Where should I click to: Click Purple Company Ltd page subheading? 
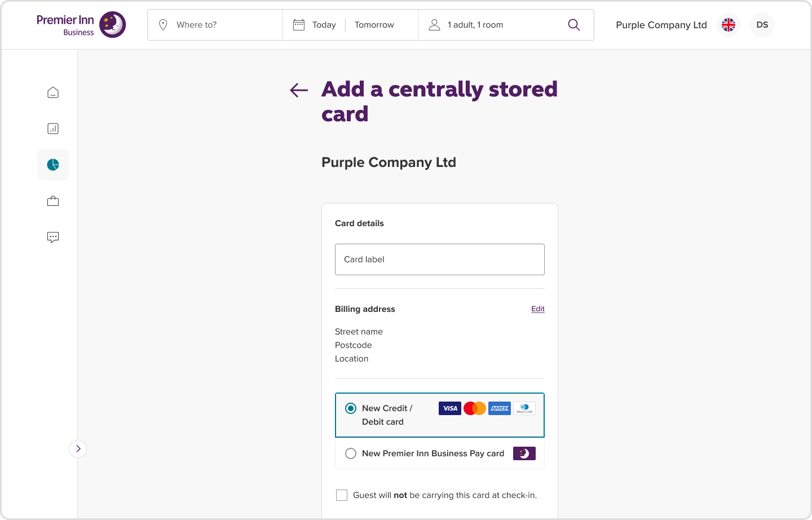[x=389, y=162]
